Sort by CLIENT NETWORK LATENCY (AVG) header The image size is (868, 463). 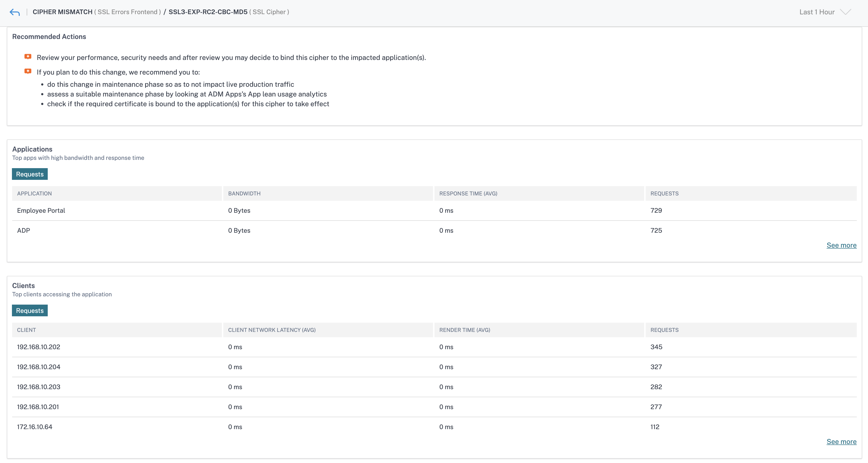328,330
